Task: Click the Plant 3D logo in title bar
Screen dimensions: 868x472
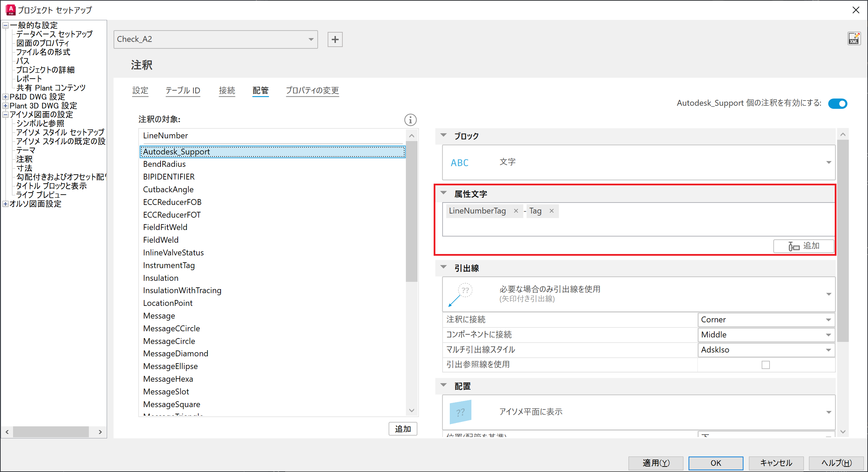Action: [10, 10]
